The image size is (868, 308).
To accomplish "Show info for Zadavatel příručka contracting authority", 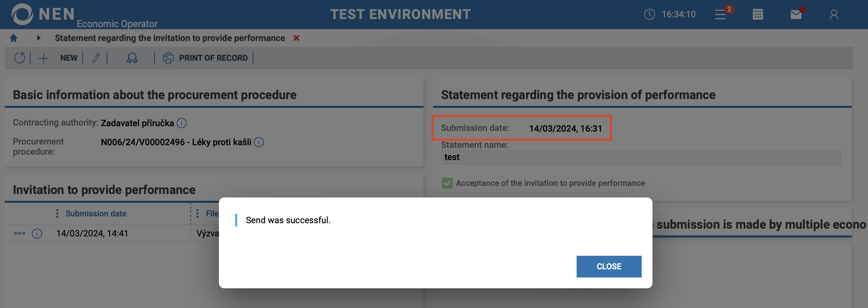I will click(182, 123).
